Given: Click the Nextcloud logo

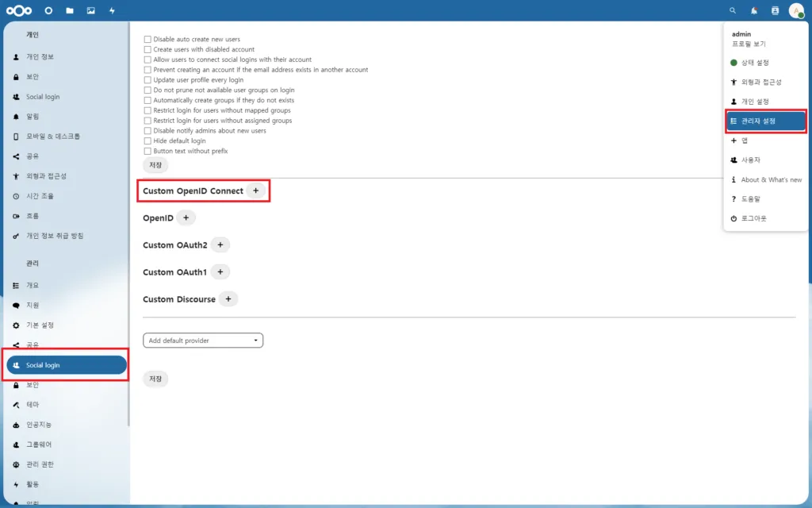Looking at the screenshot, I should (17, 10).
